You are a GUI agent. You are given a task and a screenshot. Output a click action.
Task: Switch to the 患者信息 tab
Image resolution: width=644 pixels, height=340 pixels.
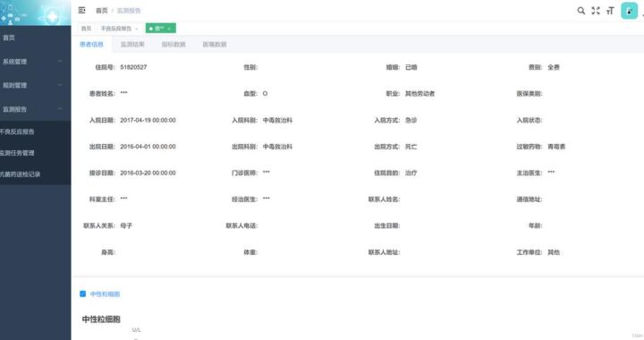click(91, 45)
